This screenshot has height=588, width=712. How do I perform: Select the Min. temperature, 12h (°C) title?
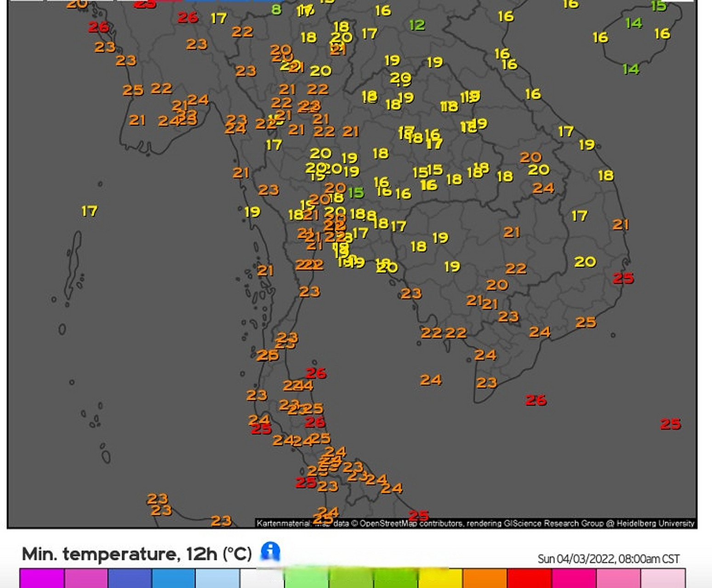pos(137,554)
